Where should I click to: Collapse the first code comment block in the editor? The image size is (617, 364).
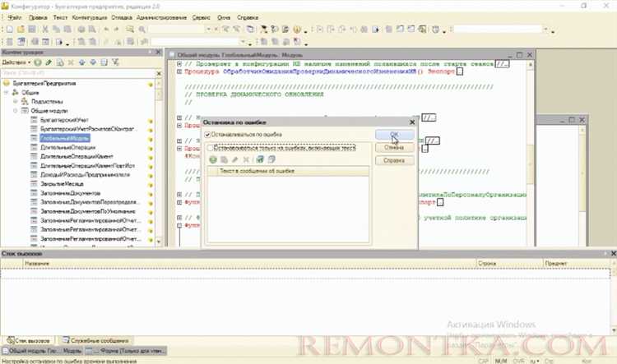pos(179,63)
